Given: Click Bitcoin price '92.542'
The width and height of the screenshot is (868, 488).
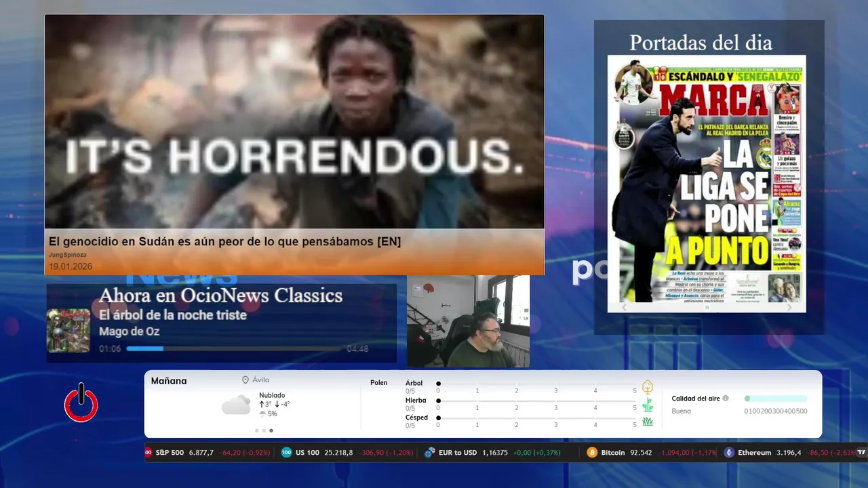Looking at the screenshot, I should 641,452.
